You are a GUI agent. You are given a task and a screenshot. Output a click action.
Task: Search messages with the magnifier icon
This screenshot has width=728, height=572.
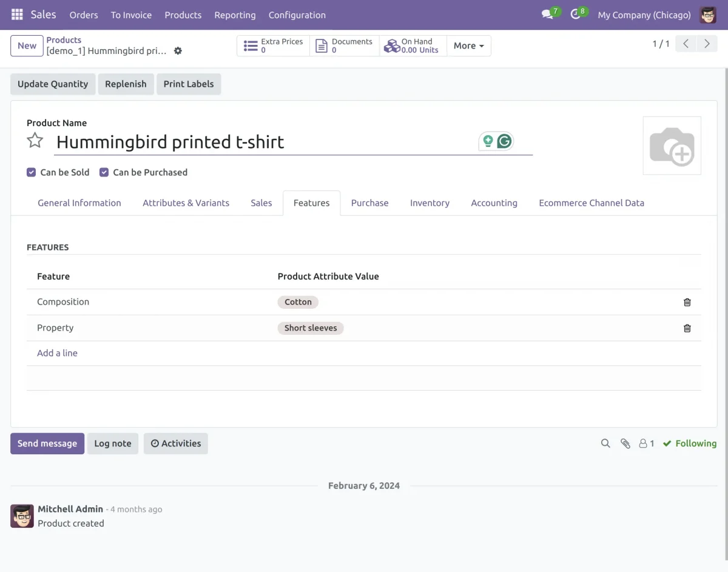[605, 443]
